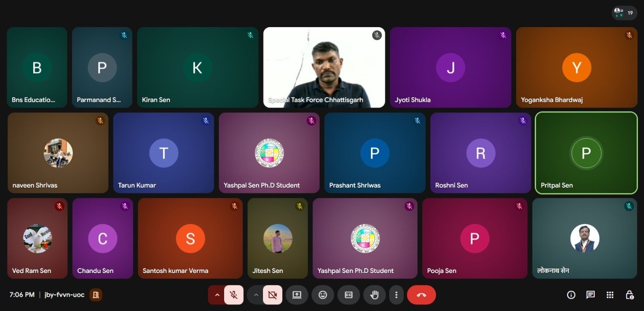Open host controls lock icon
Image resolution: width=644 pixels, height=311 pixels.
629,295
